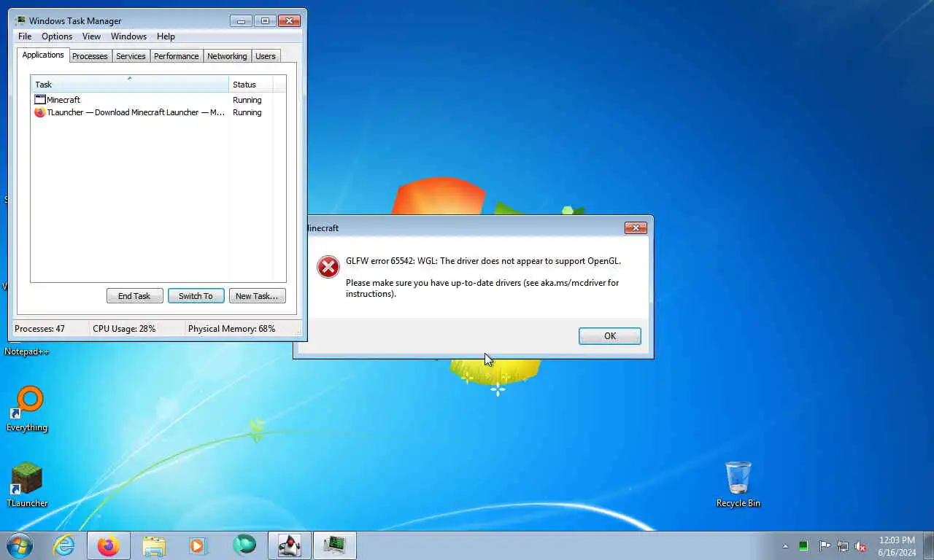
Task: Select the Minecraft task row
Action: [x=153, y=100]
